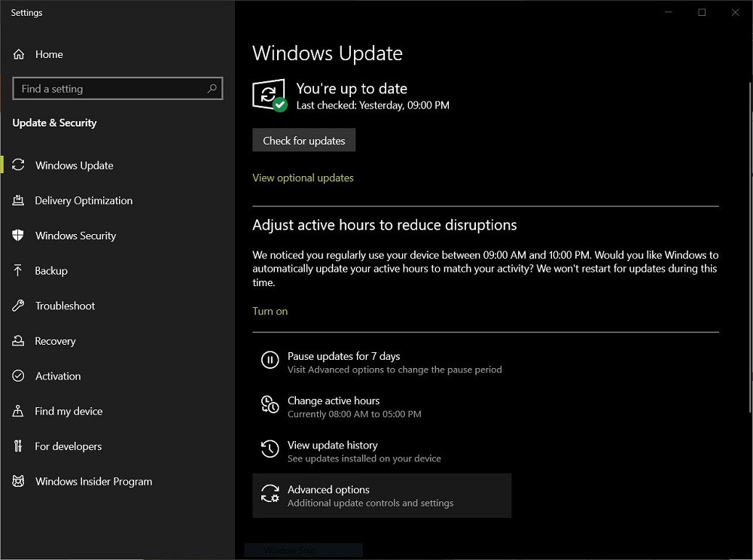Click the clock icon for Change active hours
Image resolution: width=753 pixels, height=560 pixels.
pyautogui.click(x=270, y=404)
